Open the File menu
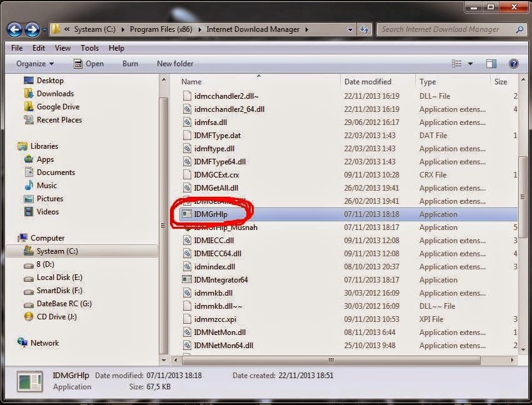 pos(17,48)
